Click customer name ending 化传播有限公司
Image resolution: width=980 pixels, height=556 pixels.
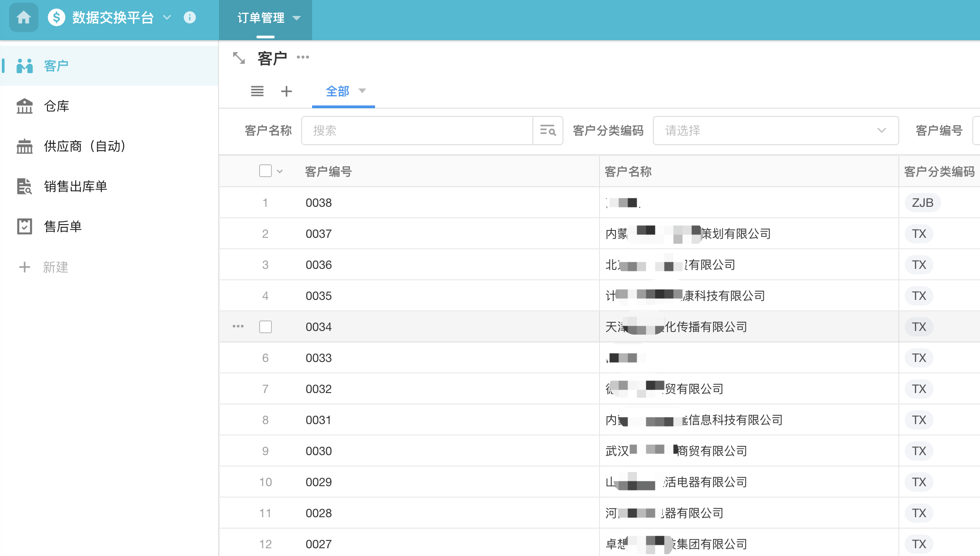676,327
